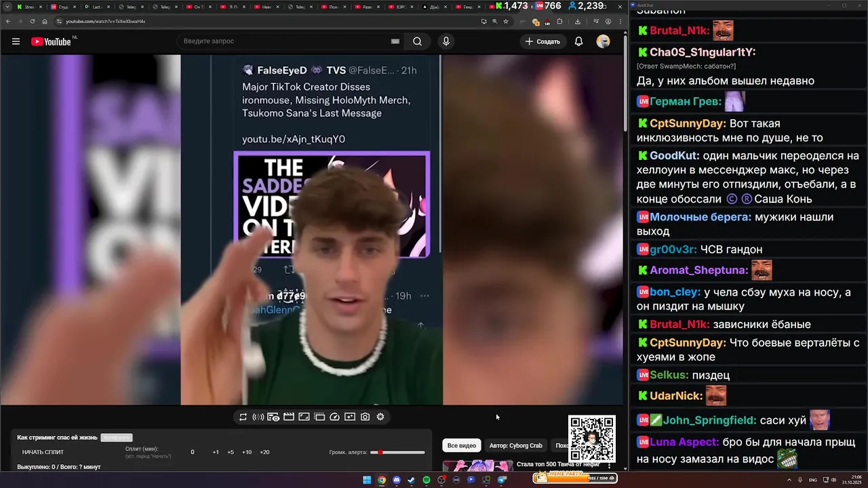
Task: Click the clapperboard icon under the player
Action: tap(288, 417)
